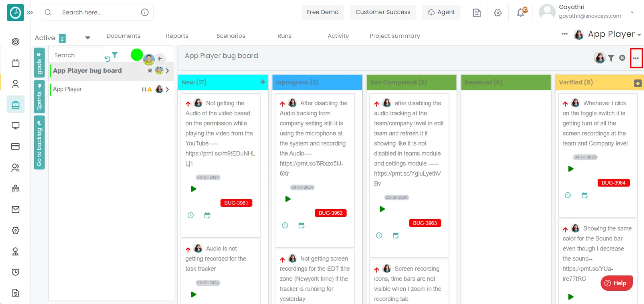The image size is (644, 304).
Task: Open the BUG-3961 red tag
Action: [236, 203]
